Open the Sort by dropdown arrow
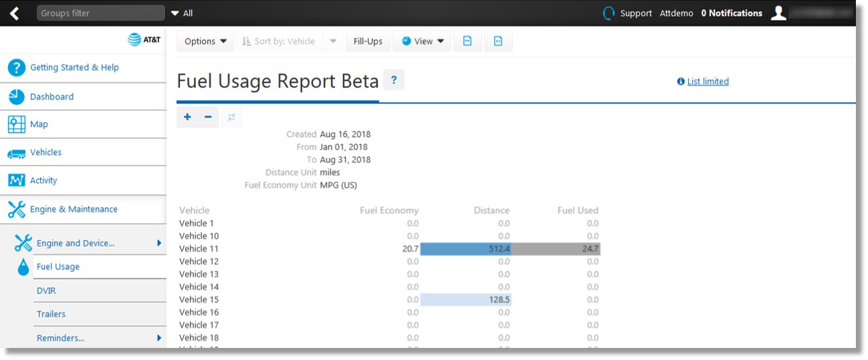The image size is (868, 360). click(x=333, y=41)
